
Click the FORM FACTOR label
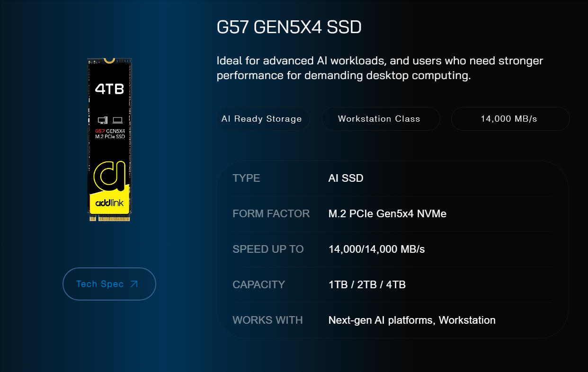point(271,214)
